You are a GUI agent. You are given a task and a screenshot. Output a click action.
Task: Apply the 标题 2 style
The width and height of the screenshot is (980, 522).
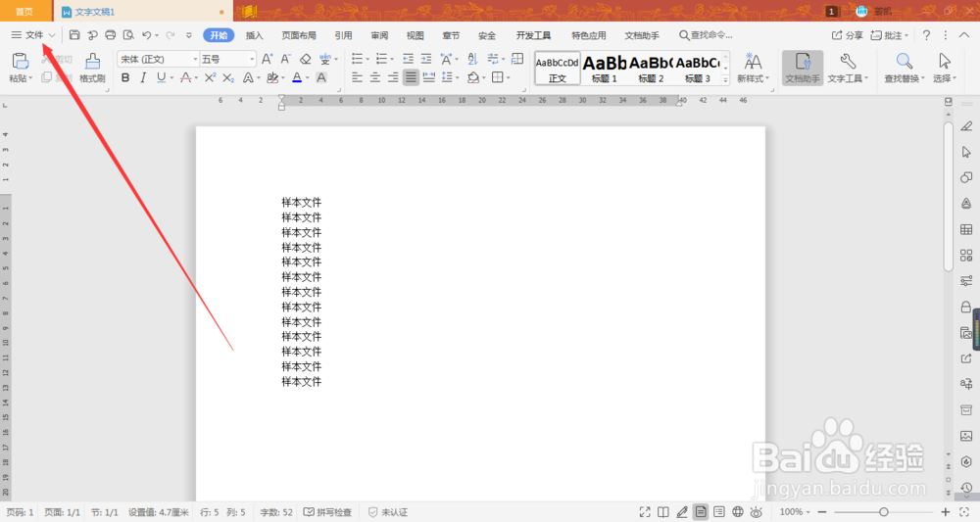click(651, 68)
